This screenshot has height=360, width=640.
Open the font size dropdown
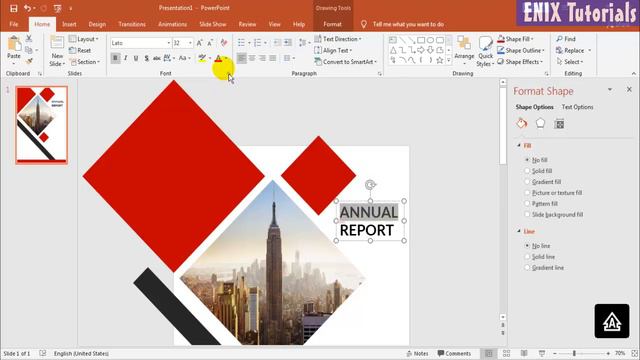pyautogui.click(x=190, y=43)
